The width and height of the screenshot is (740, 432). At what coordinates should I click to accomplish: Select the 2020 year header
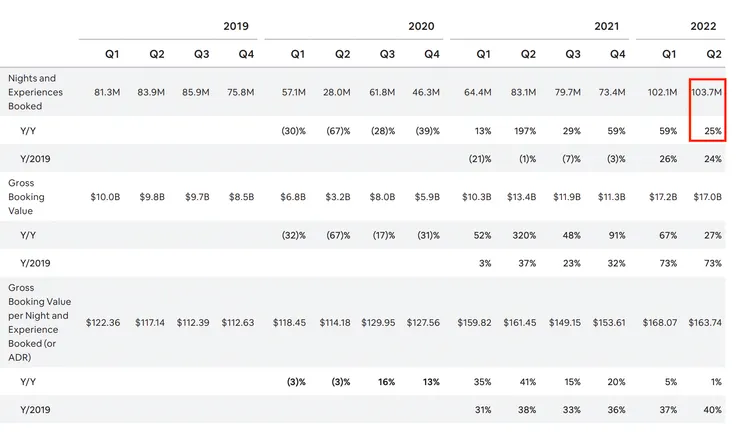click(x=422, y=26)
